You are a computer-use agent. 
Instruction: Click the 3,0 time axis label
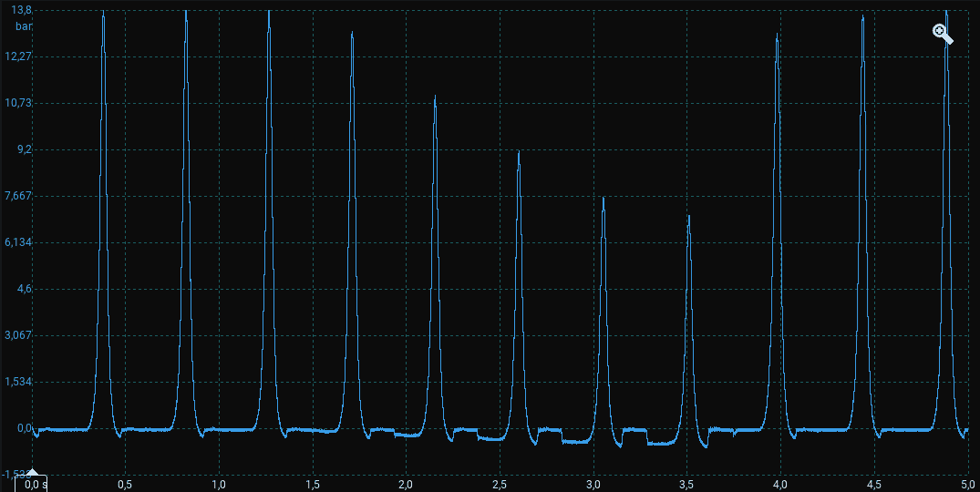[593, 484]
